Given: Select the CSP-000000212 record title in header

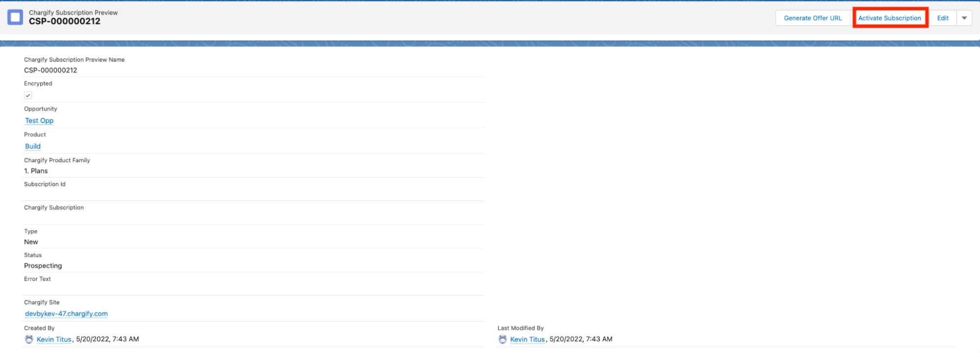Looking at the screenshot, I should pos(65,22).
